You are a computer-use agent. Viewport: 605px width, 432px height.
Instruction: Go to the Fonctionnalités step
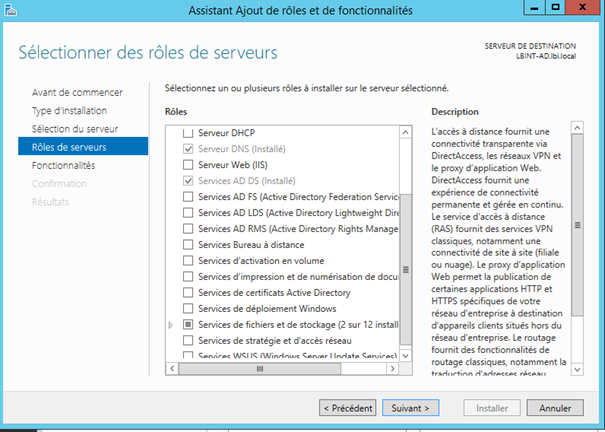[63, 165]
